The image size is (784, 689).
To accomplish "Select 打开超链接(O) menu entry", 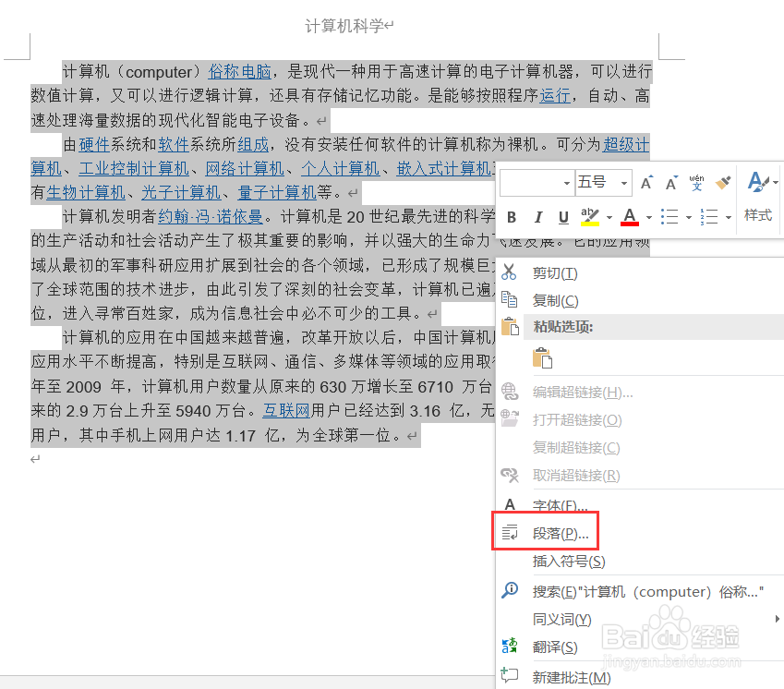I will [x=577, y=420].
